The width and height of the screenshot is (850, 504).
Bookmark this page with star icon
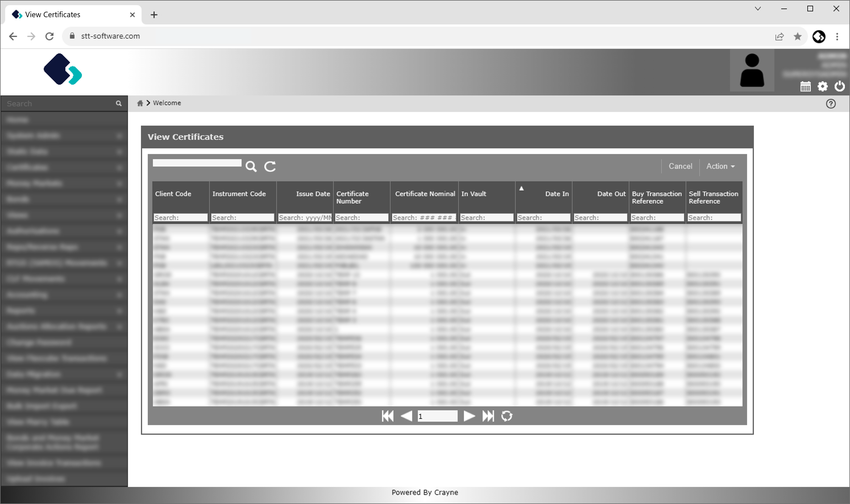tap(797, 36)
